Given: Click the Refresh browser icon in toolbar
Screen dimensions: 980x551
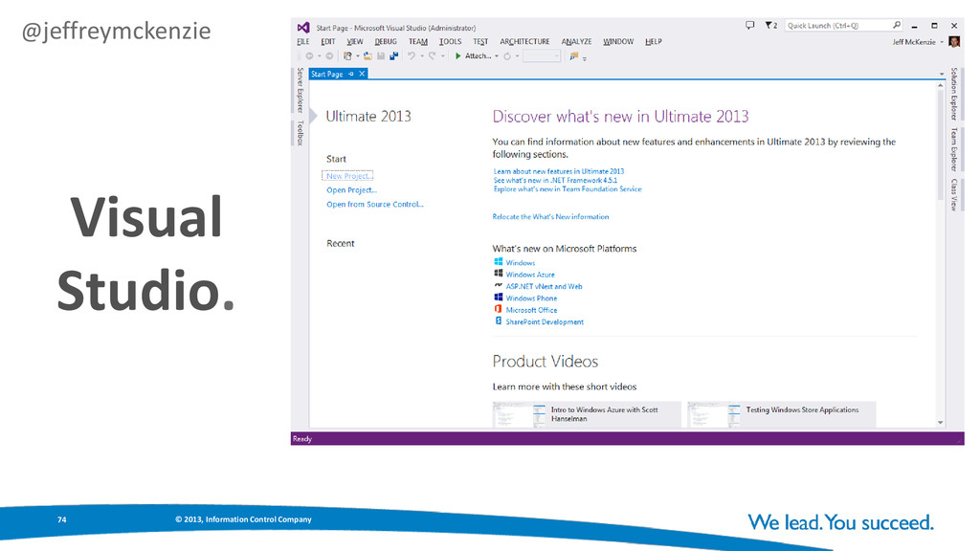Looking at the screenshot, I should [507, 56].
